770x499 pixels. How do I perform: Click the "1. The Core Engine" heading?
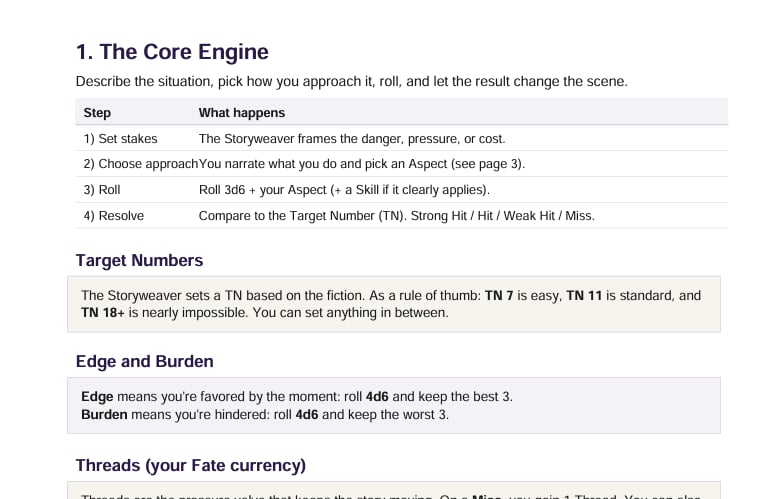tap(172, 52)
